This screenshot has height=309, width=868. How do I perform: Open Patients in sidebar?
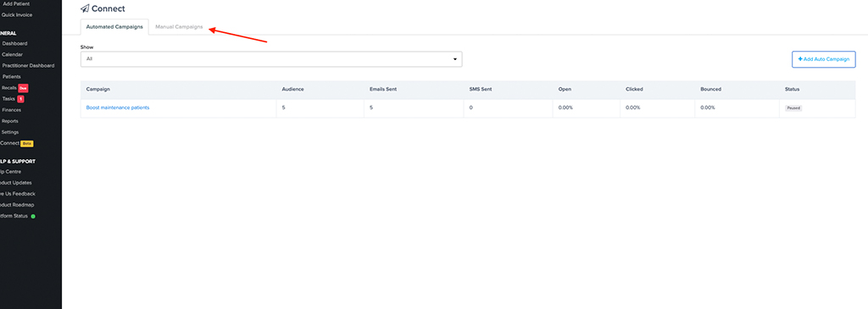tap(12, 76)
